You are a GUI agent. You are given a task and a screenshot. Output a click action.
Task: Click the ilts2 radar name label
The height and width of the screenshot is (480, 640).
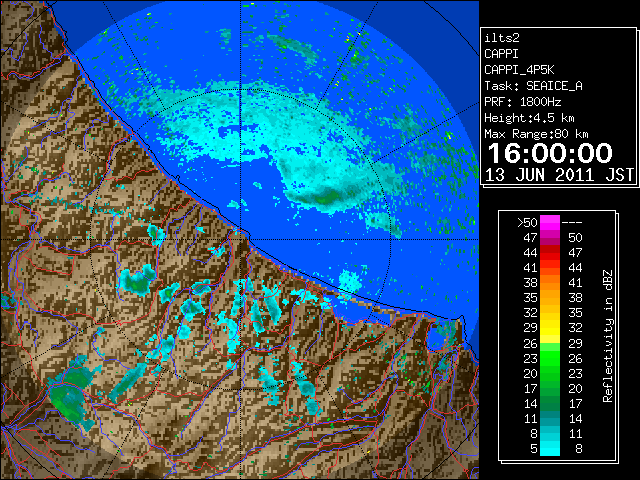(502, 38)
